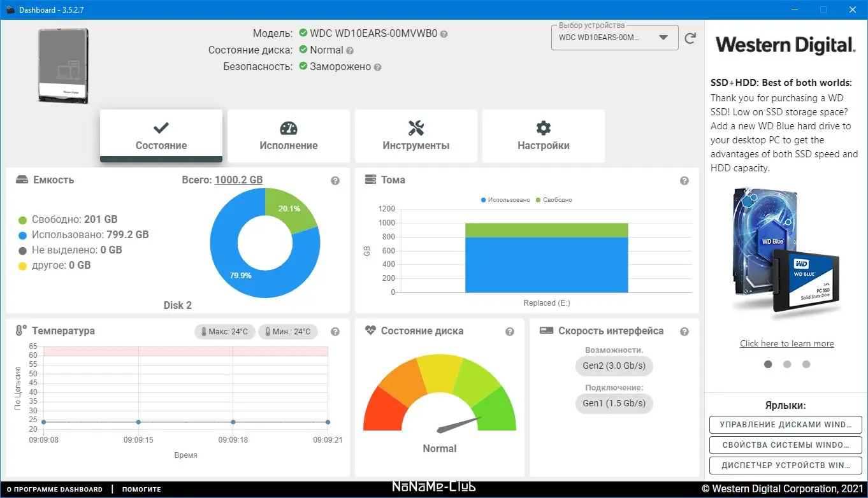Open help for Тома panel

[x=684, y=181]
